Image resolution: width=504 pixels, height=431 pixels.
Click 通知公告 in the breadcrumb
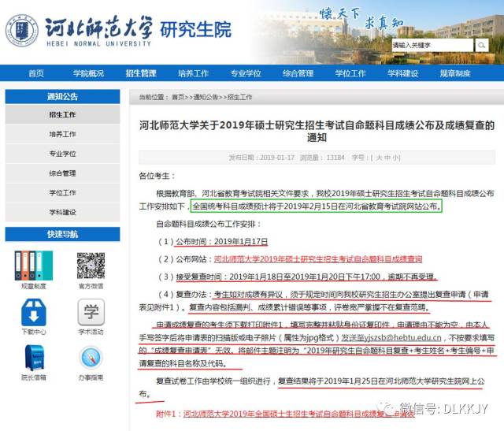pos(206,97)
